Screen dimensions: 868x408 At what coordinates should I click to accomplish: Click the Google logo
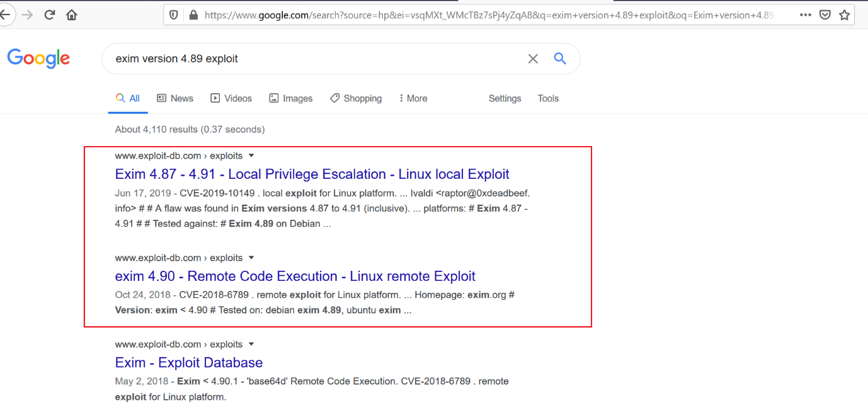click(38, 59)
